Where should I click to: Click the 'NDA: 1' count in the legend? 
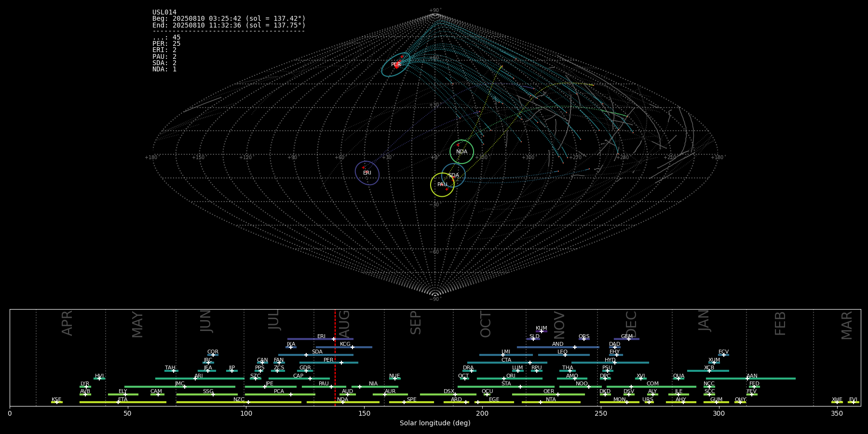pyautogui.click(x=164, y=69)
